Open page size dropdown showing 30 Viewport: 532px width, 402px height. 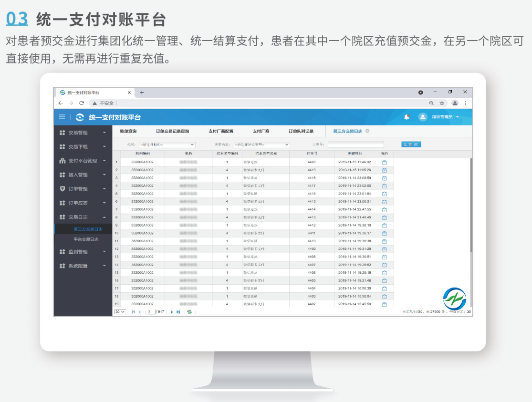click(120, 312)
